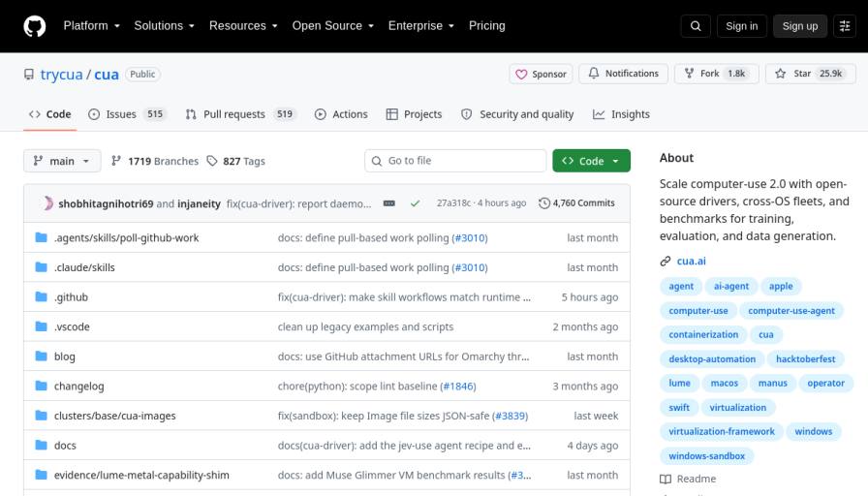
Task: Switch to the Issues tab
Action: tap(127, 114)
